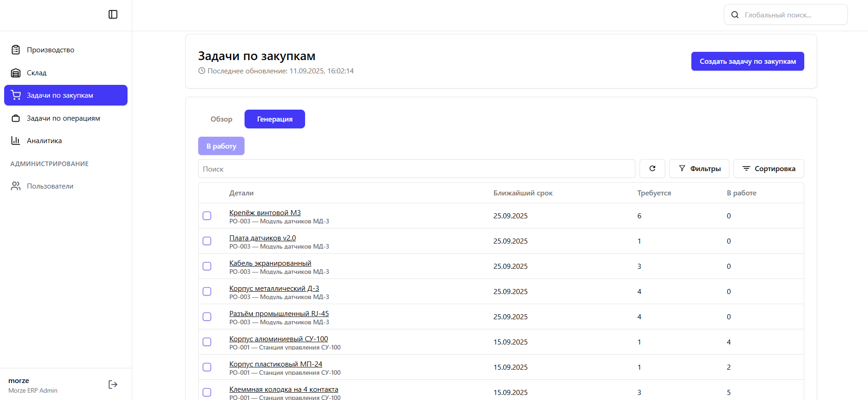Viewport: 868px width, 400px height.
Task: Click the Задачи по операциям briefcase icon
Action: 16,118
